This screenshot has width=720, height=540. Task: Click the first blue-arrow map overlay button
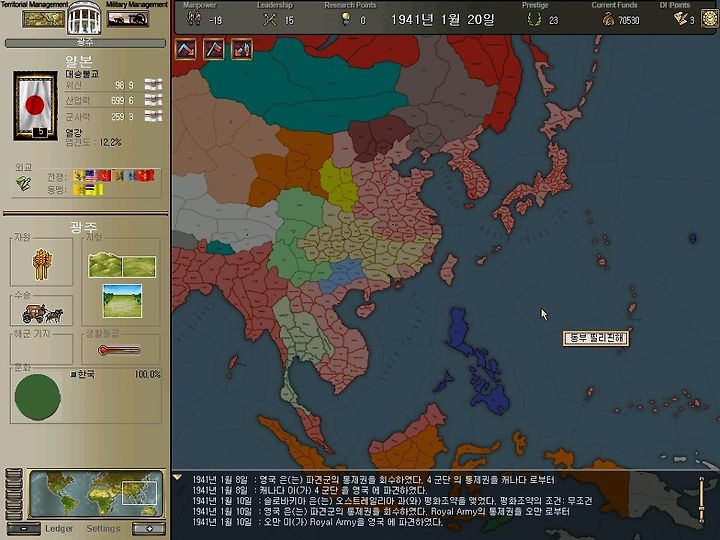pyautogui.click(x=186, y=49)
